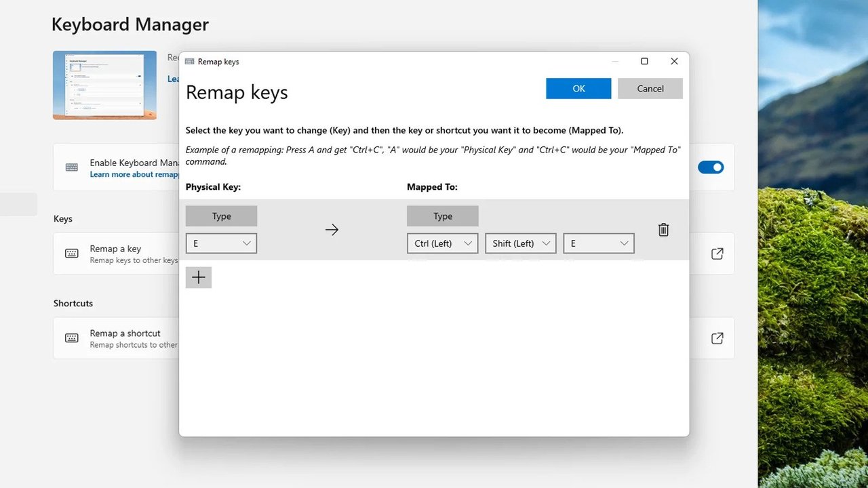Click Remap keys window title icon
Image resolution: width=868 pixels, height=488 pixels.
pos(190,62)
